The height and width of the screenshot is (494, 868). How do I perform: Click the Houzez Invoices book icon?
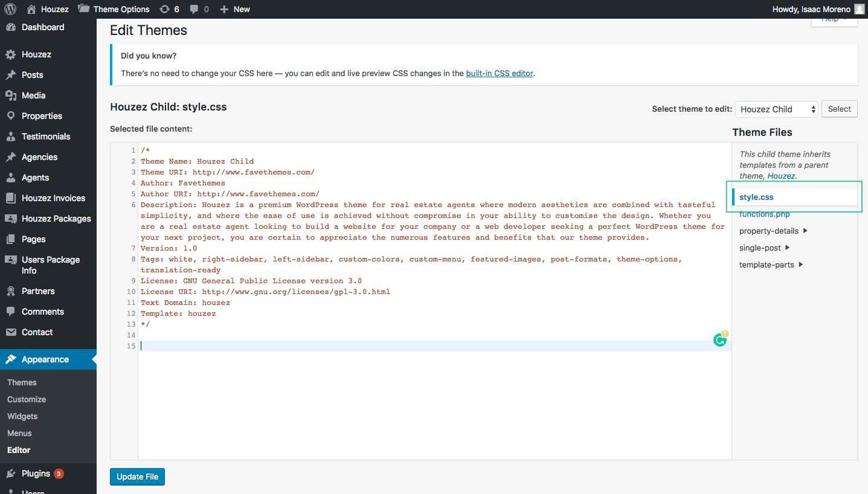click(x=10, y=198)
